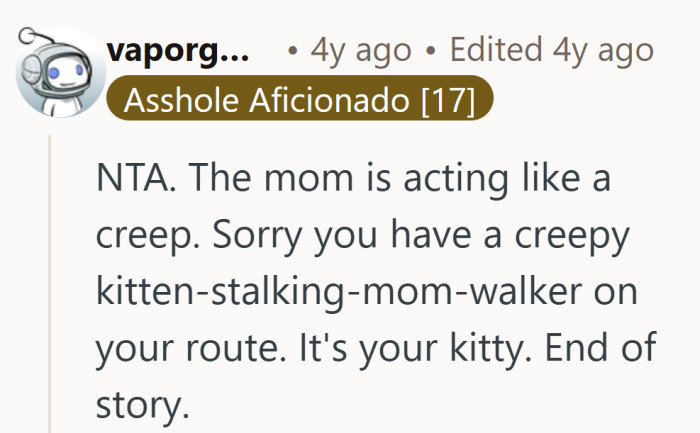Select the "Asshole Aficionado [17]" flair badge
700x433 pixels.
[298, 101]
